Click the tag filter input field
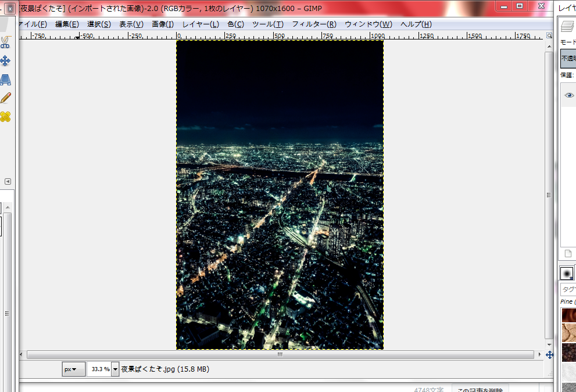The height and width of the screenshot is (392, 576). click(x=568, y=289)
